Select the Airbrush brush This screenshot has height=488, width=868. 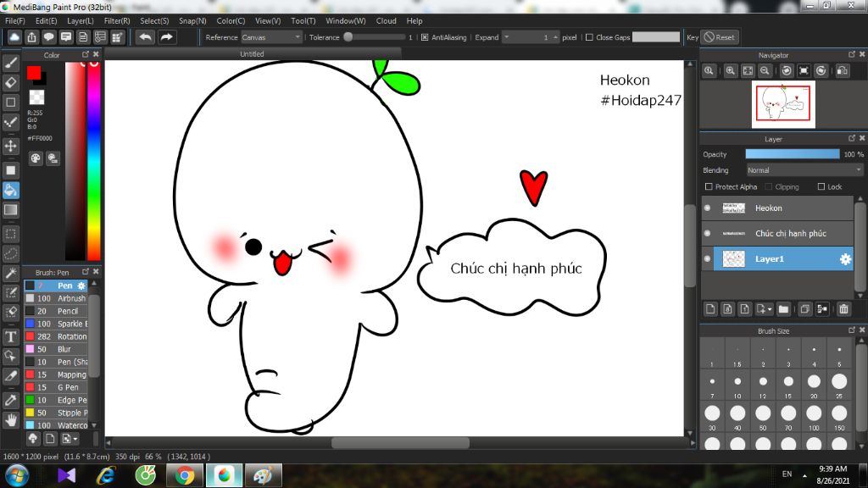(x=56, y=298)
